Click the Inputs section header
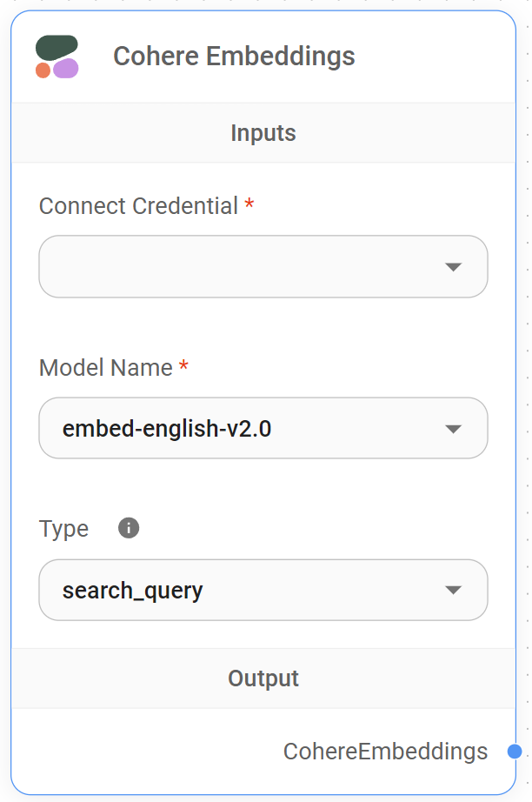This screenshot has height=802, width=532. point(263,132)
